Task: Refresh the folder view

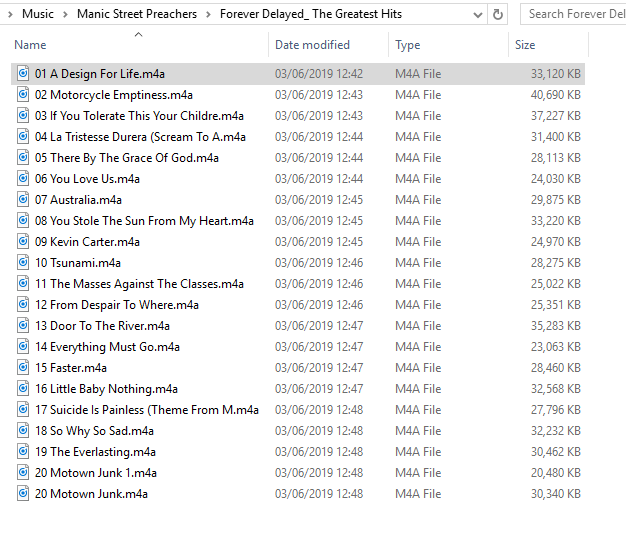Action: click(497, 14)
